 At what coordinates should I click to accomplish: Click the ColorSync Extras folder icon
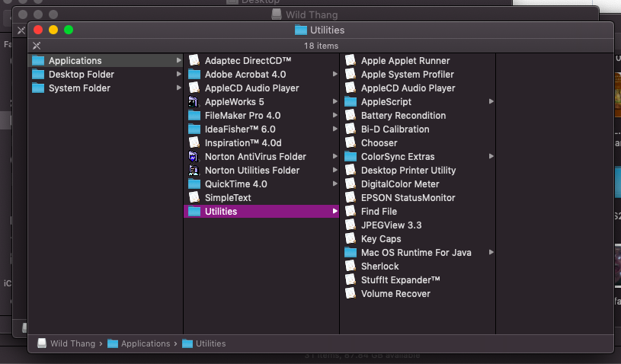click(351, 157)
